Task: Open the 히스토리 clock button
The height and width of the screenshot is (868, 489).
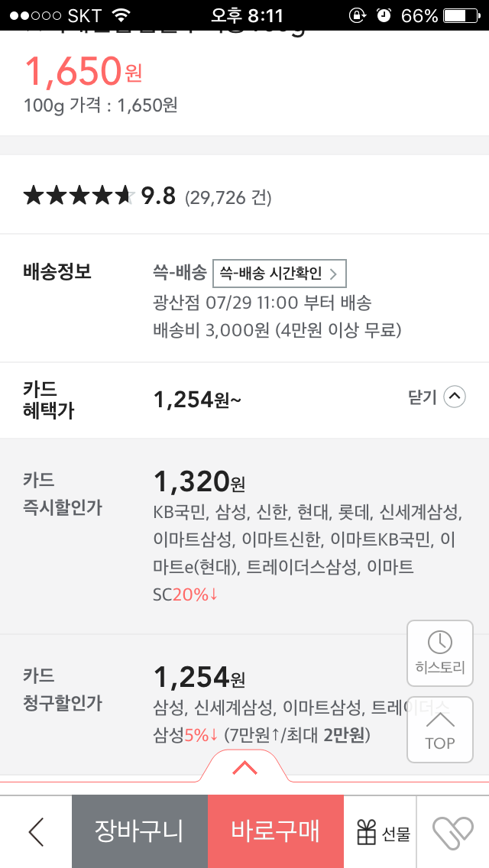Action: click(x=440, y=652)
